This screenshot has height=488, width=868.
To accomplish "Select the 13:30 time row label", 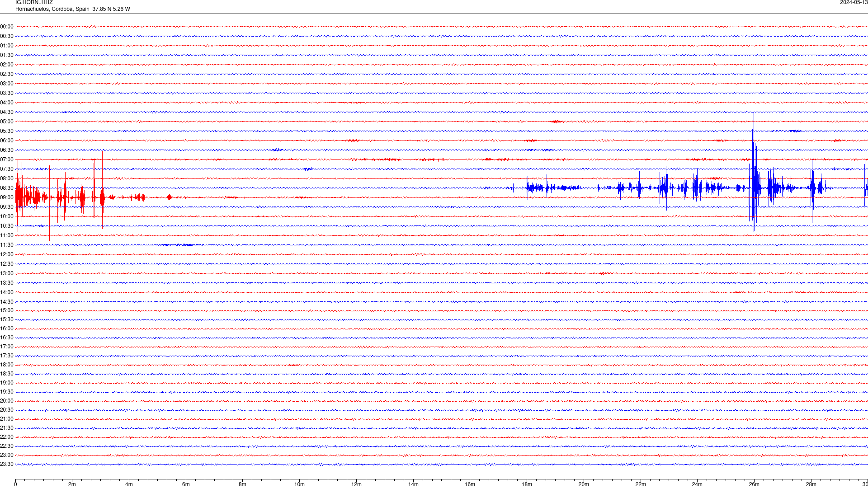I will 7,283.
